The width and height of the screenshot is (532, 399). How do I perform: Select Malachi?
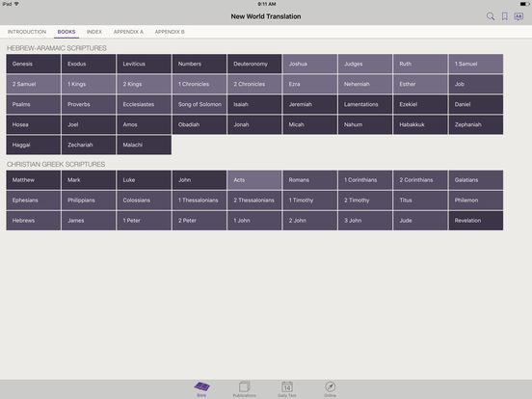click(x=144, y=145)
